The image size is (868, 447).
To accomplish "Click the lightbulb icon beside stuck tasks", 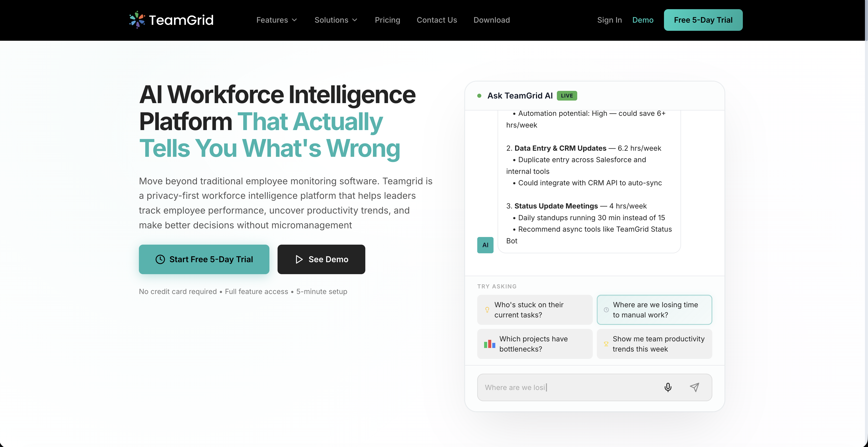I will click(x=487, y=310).
